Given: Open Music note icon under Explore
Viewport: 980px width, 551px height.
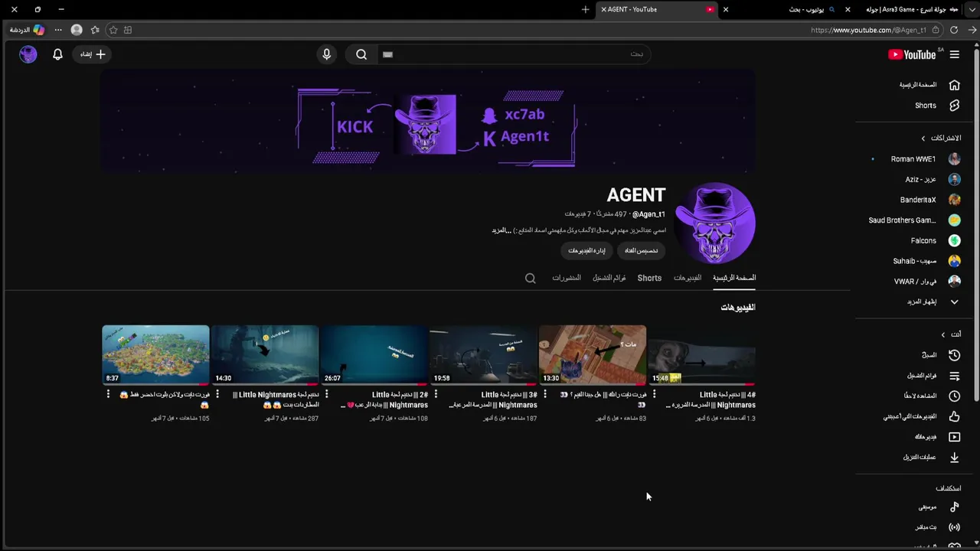Looking at the screenshot, I should (954, 507).
